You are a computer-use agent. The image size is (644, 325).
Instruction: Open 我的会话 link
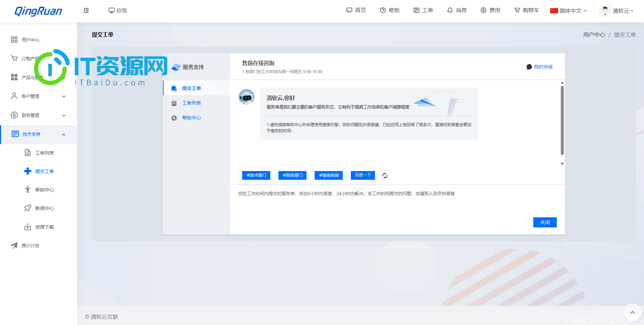[543, 67]
